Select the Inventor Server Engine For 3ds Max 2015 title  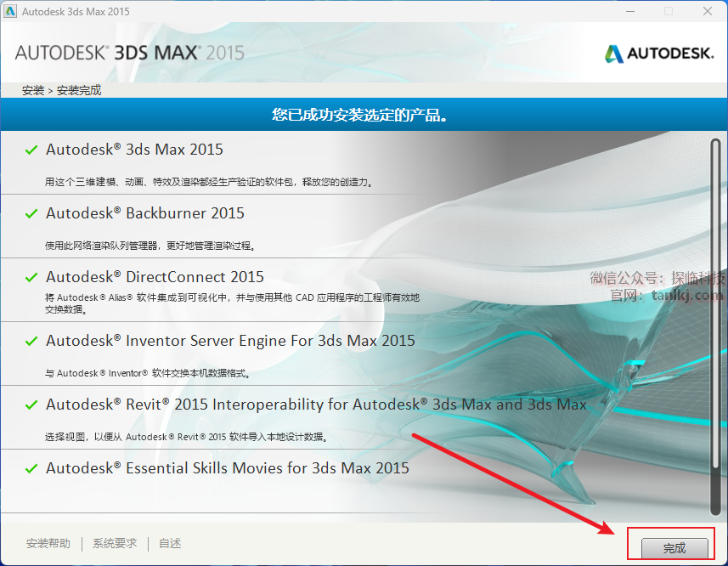[230, 341]
